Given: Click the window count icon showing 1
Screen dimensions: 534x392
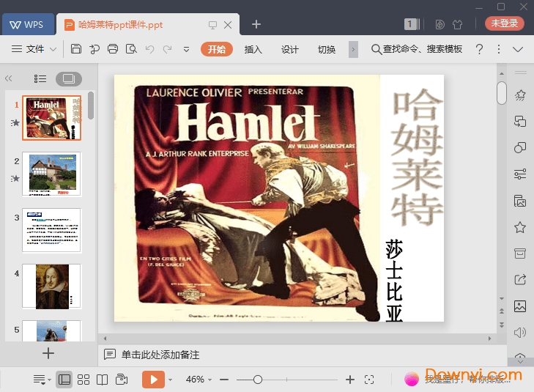Looking at the screenshot, I should (x=412, y=24).
